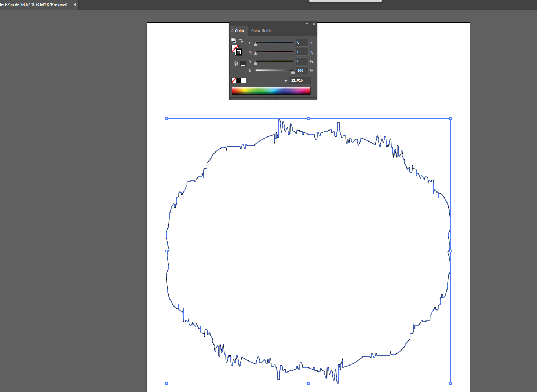537x392 pixels.
Task: Click the right-middle bounding box handle
Action: point(450,251)
